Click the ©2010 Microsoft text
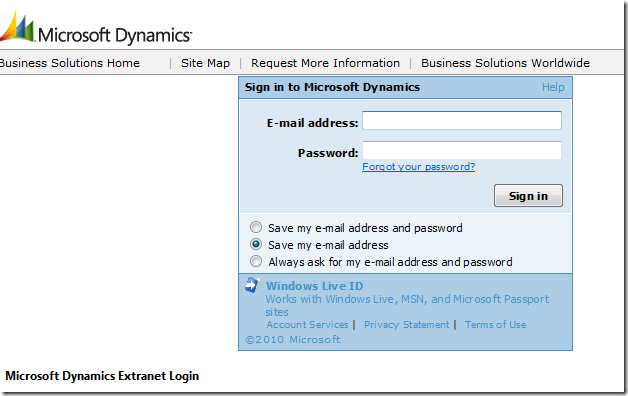Image resolution: width=628 pixels, height=396 pixels. pyautogui.click(x=293, y=340)
